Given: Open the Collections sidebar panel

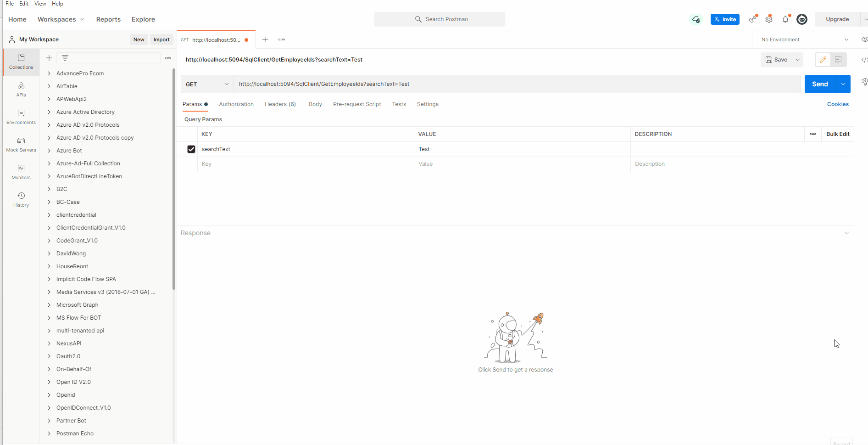Looking at the screenshot, I should pos(21,62).
